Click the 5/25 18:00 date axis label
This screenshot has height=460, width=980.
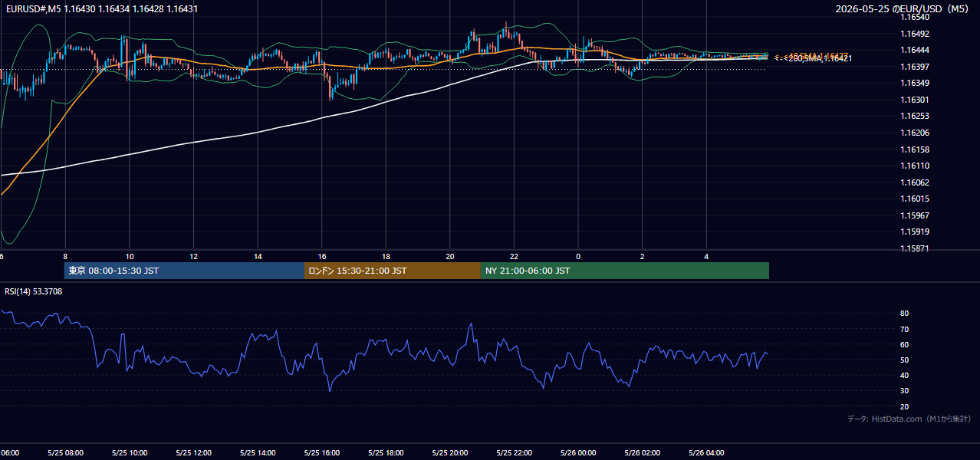[386, 452]
